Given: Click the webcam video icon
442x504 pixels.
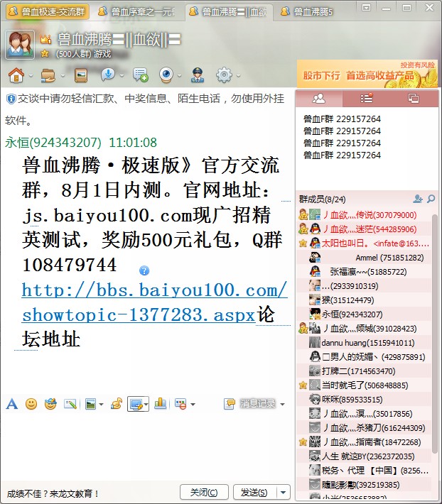Looking at the screenshot, I should tap(166, 75).
